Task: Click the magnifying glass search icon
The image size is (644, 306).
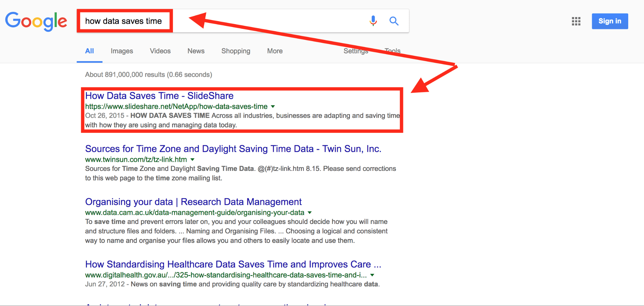Action: [x=394, y=21]
